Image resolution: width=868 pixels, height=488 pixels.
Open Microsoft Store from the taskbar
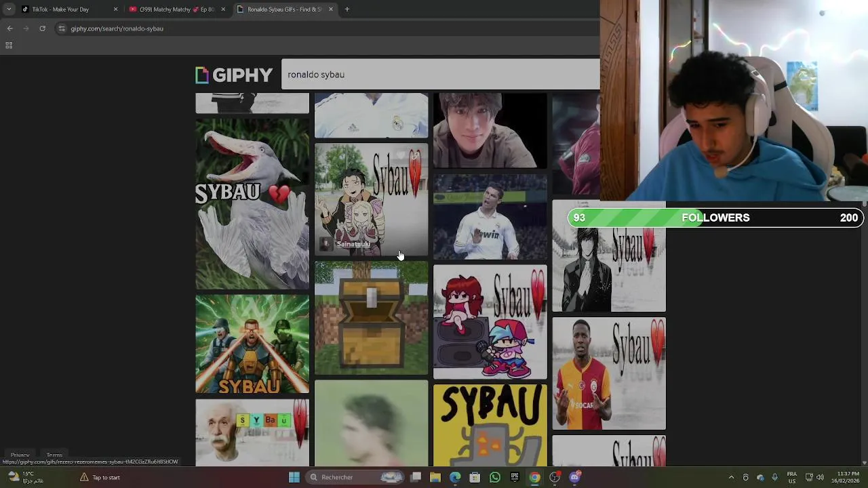(x=475, y=477)
